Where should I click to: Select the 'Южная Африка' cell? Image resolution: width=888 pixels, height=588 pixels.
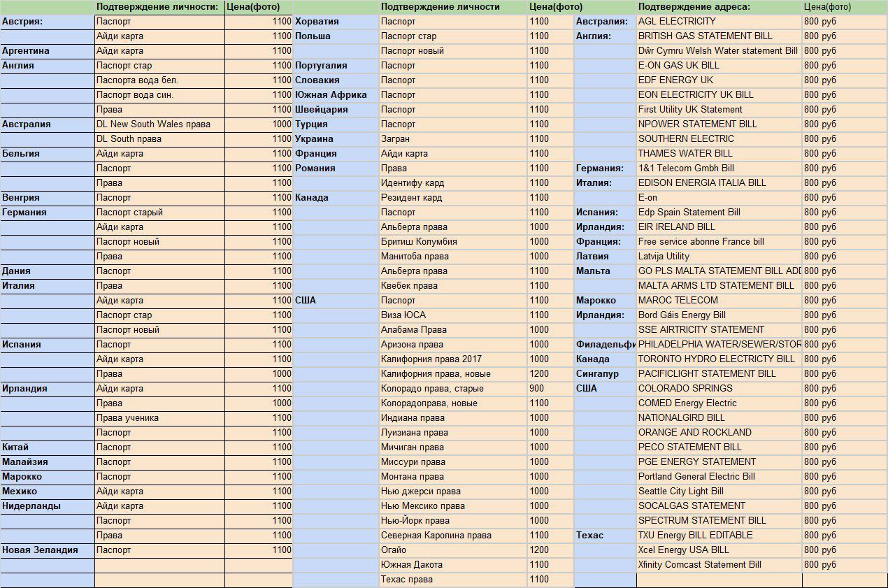pos(336,95)
